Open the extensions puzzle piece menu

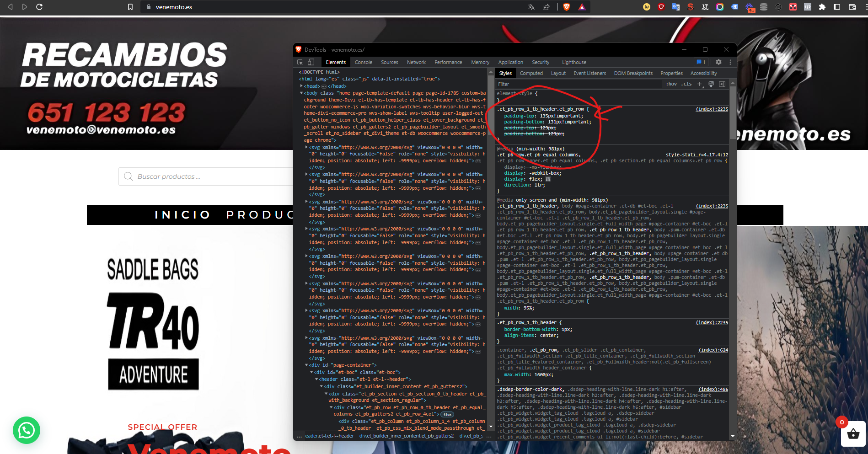pyautogui.click(x=822, y=7)
